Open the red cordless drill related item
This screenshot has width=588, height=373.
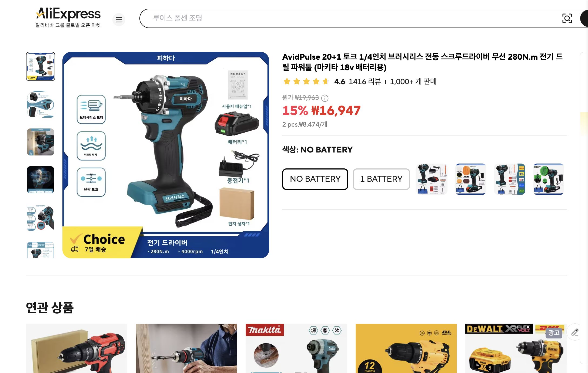click(76, 348)
